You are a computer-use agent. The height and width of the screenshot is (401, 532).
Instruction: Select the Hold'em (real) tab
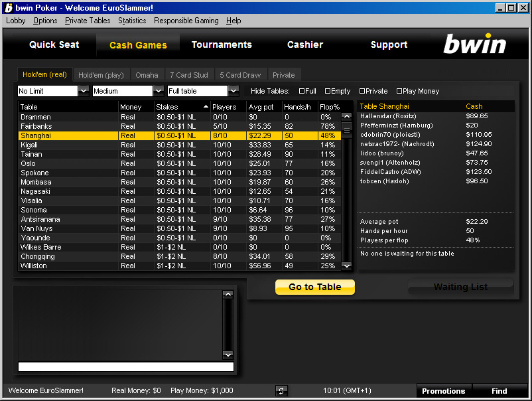45,74
